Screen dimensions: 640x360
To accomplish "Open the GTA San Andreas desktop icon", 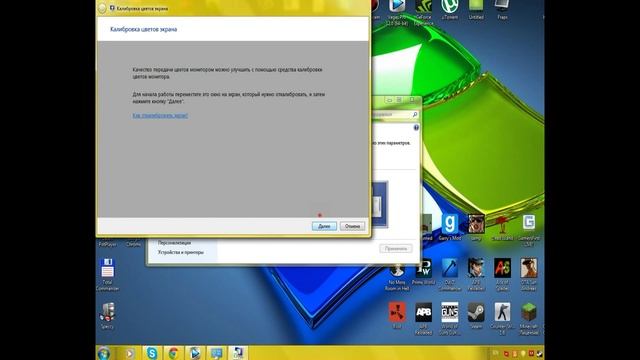I will pyautogui.click(x=529, y=274).
